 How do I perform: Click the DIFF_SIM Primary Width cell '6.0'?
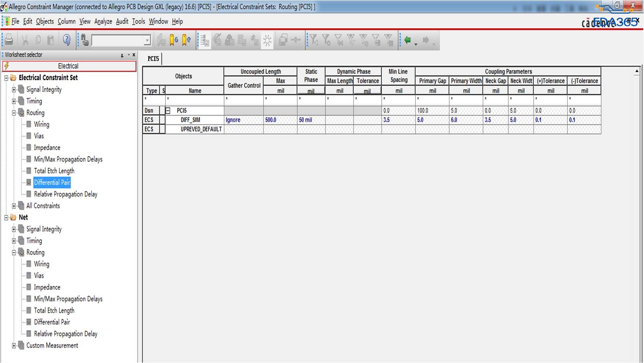pos(466,120)
